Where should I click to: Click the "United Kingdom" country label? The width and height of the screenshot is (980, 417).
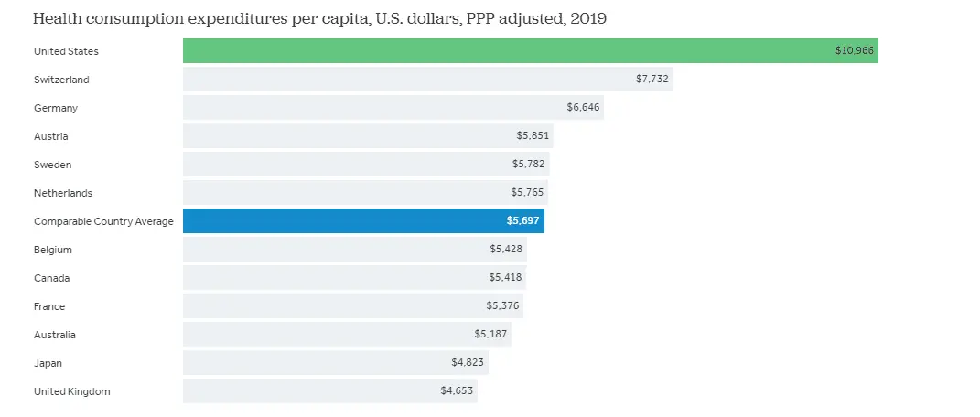(71, 391)
